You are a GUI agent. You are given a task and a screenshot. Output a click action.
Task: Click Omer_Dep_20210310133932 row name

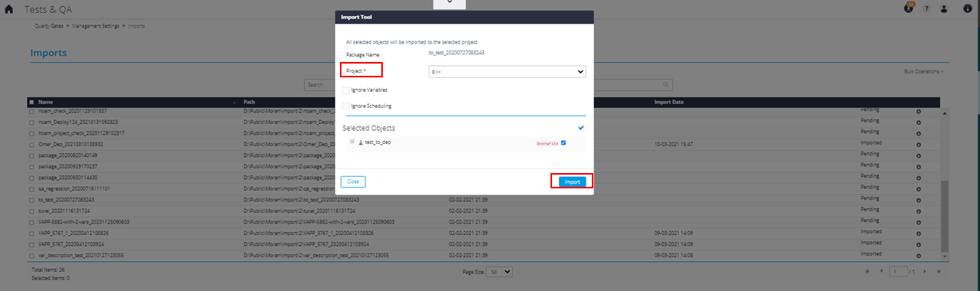70,144
